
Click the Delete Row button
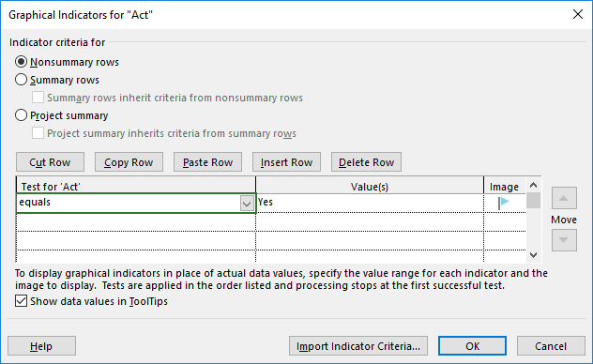(x=366, y=162)
